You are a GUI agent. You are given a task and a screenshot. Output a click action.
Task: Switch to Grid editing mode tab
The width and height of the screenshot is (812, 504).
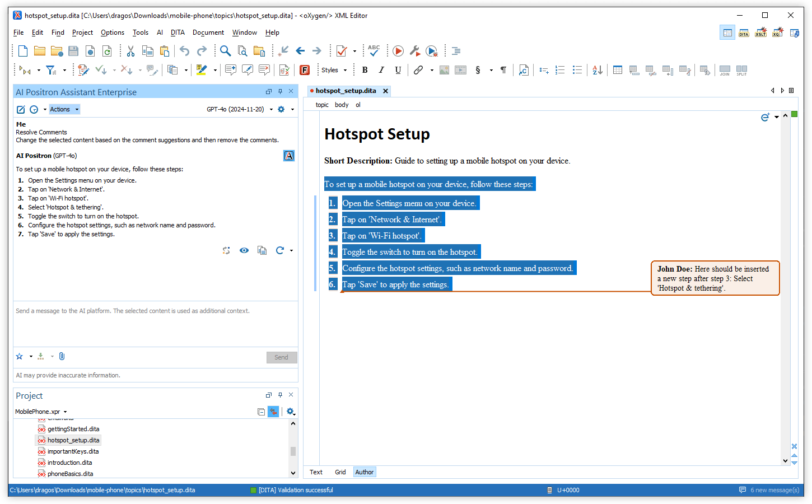point(340,472)
